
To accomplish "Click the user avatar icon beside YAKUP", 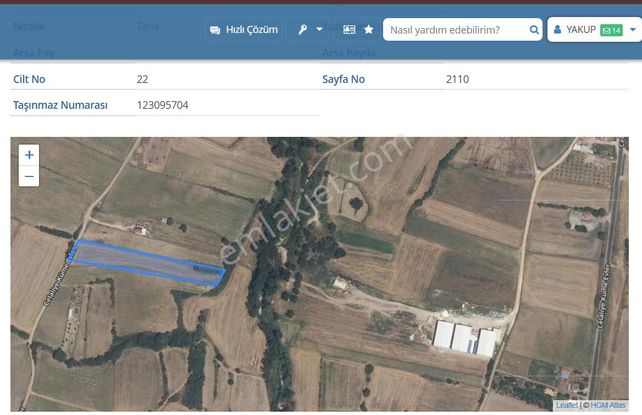I will pos(557,29).
